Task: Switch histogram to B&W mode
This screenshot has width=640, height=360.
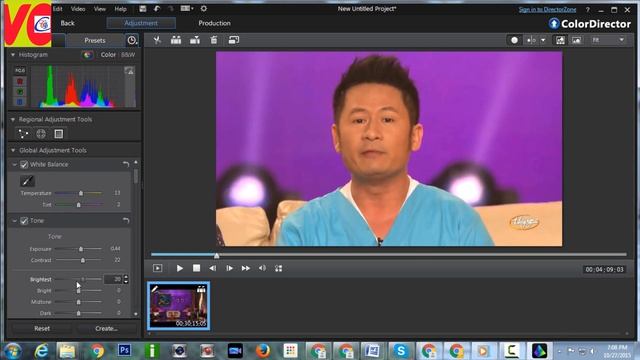Action: [128, 55]
